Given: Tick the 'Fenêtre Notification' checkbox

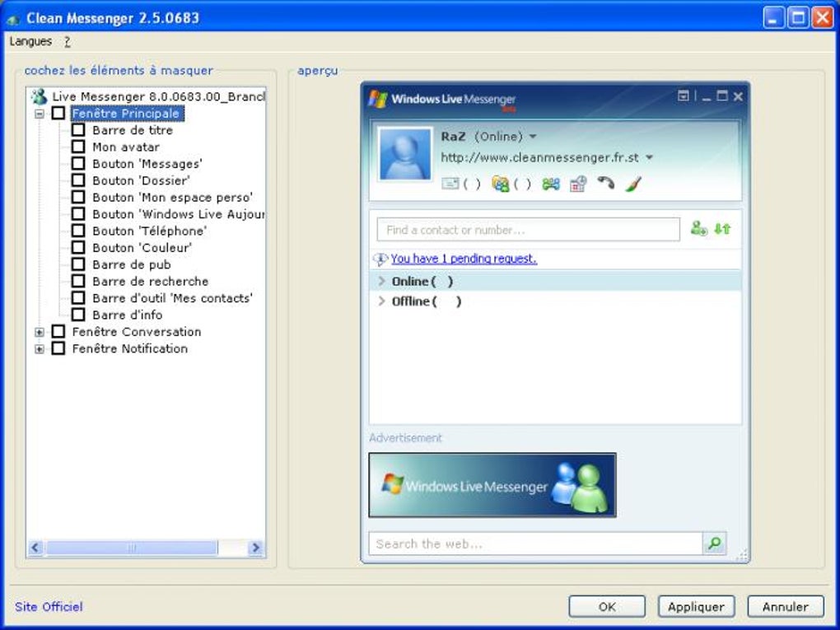Looking at the screenshot, I should pyautogui.click(x=58, y=348).
